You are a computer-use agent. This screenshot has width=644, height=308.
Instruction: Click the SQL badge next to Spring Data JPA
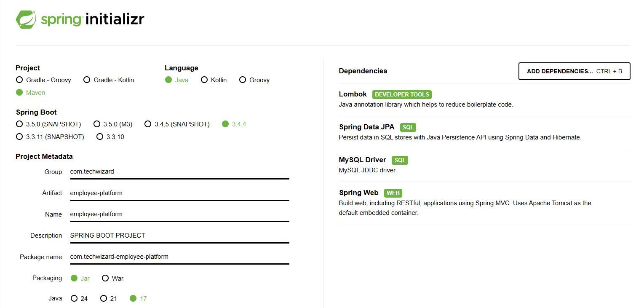click(x=407, y=127)
